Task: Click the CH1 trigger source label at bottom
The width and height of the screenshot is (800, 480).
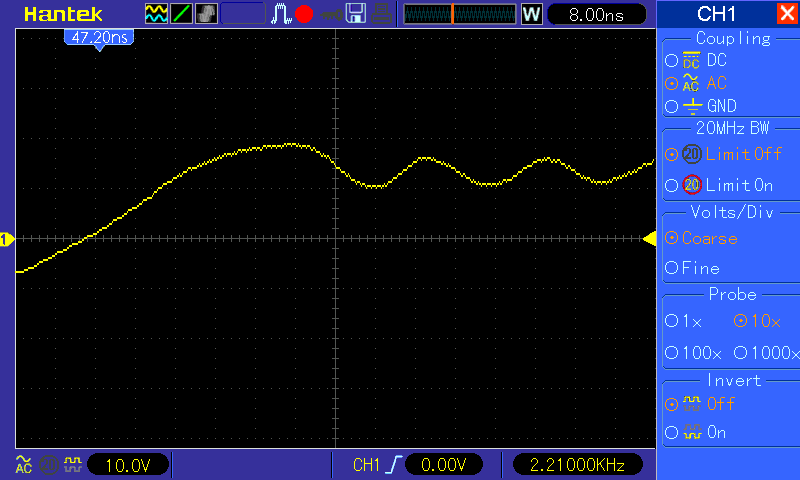Action: [366, 465]
